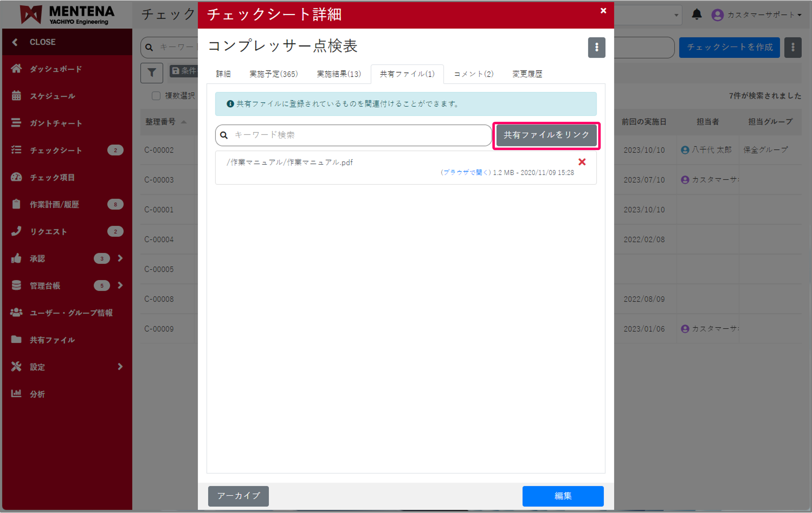Click the キーワード検索 search field
Image resolution: width=812 pixels, height=513 pixels.
point(353,135)
